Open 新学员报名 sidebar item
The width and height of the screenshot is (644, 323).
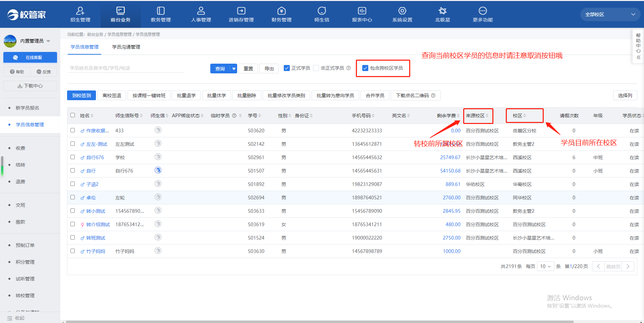(x=28, y=108)
